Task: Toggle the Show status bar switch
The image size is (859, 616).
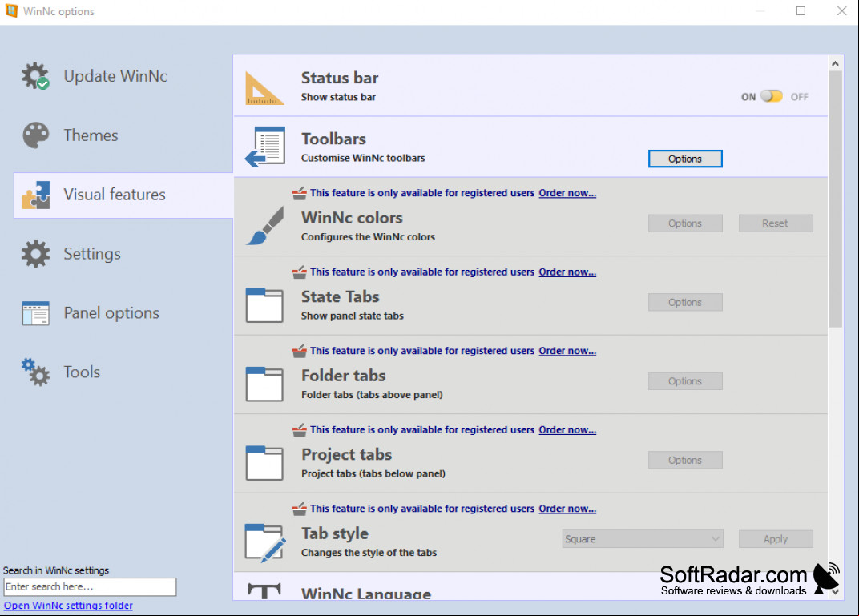Action: (x=772, y=96)
